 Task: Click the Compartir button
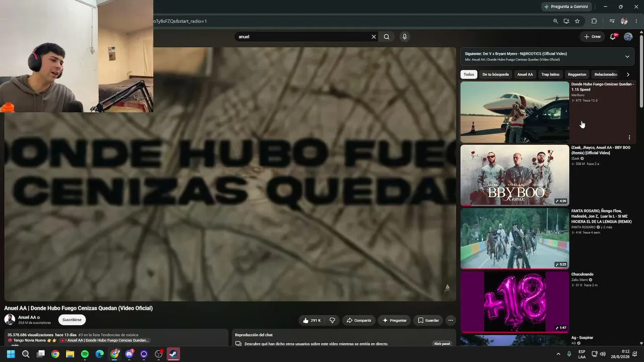click(358, 320)
